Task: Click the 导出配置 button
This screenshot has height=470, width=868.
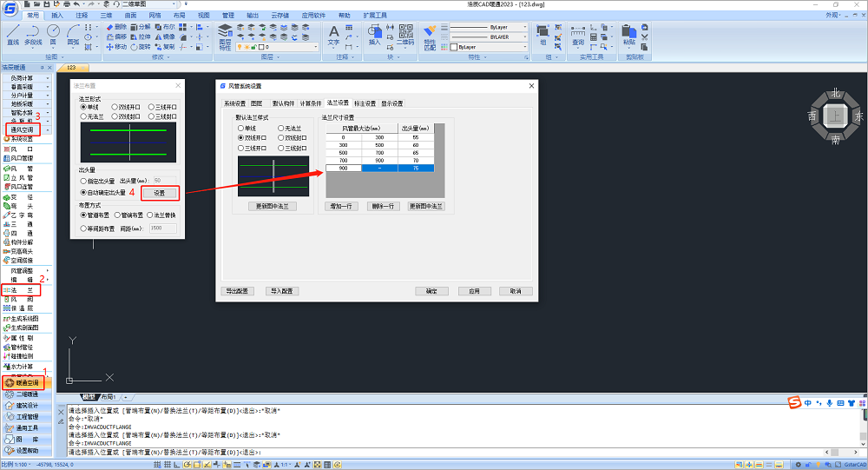Action: coord(238,291)
